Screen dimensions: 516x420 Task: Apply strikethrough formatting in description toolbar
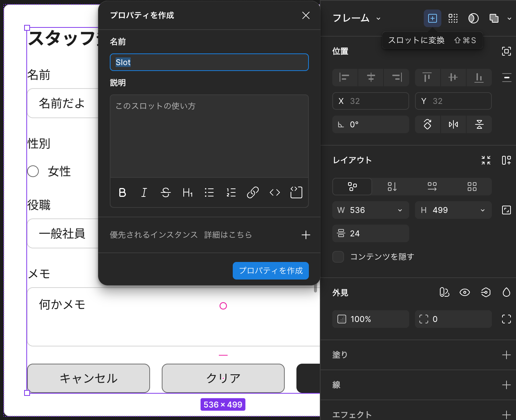pyautogui.click(x=166, y=192)
